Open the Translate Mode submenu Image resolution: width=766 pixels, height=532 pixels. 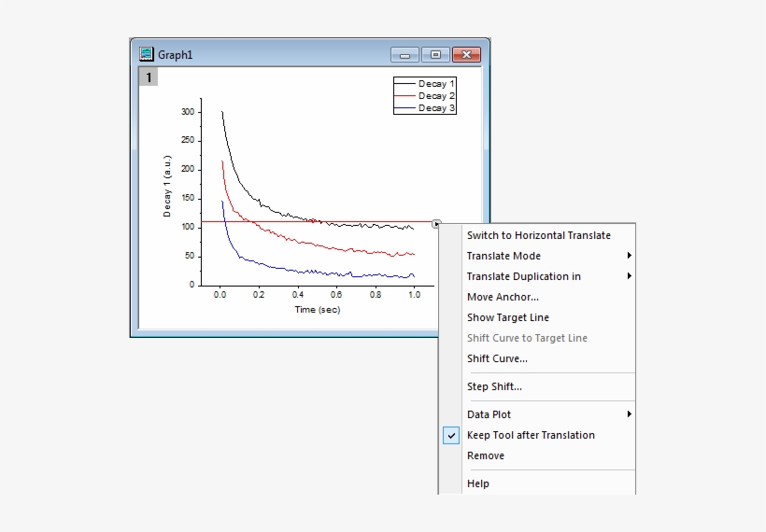click(537, 256)
